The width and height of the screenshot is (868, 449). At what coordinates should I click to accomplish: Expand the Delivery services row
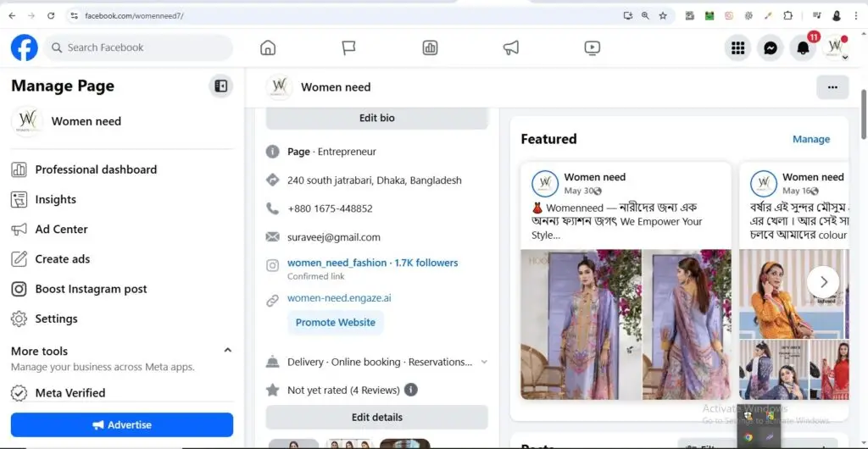[484, 363]
